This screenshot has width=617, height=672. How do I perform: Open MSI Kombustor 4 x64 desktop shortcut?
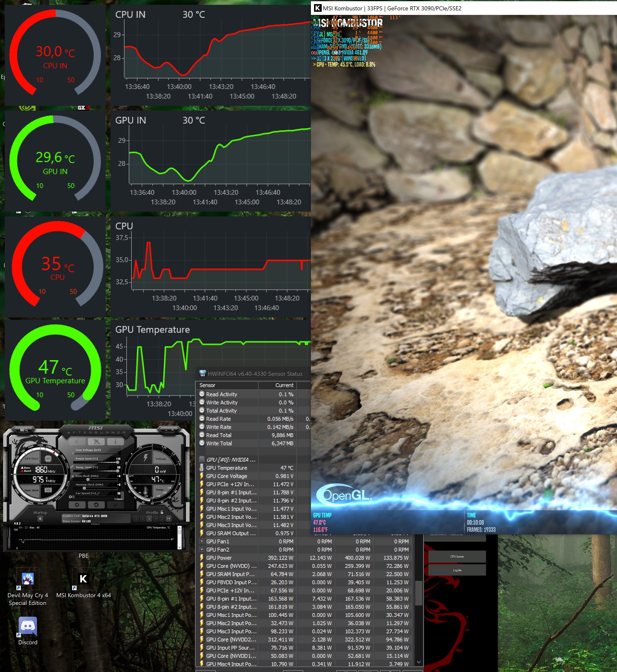point(83,583)
